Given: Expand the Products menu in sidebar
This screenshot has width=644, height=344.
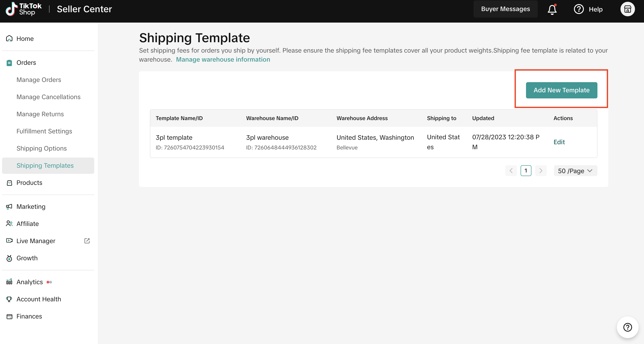Looking at the screenshot, I should [29, 183].
